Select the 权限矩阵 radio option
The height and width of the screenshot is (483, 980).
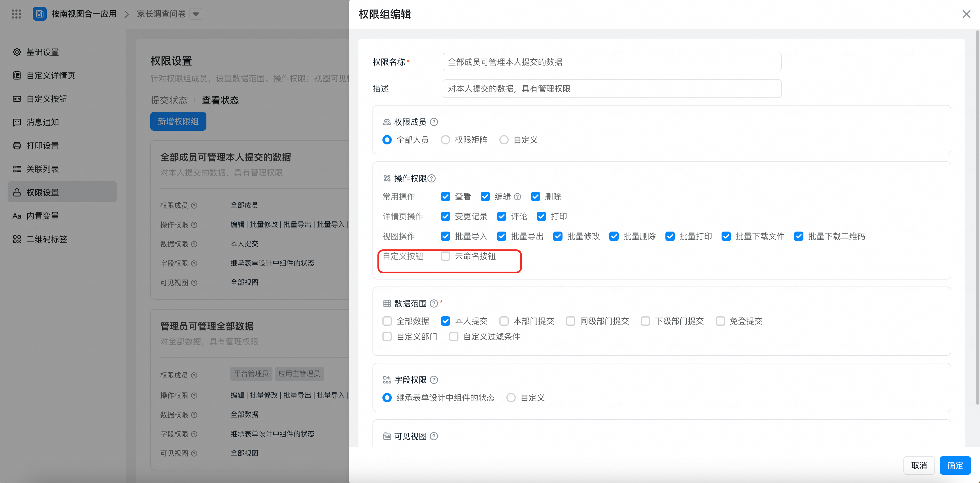point(446,140)
